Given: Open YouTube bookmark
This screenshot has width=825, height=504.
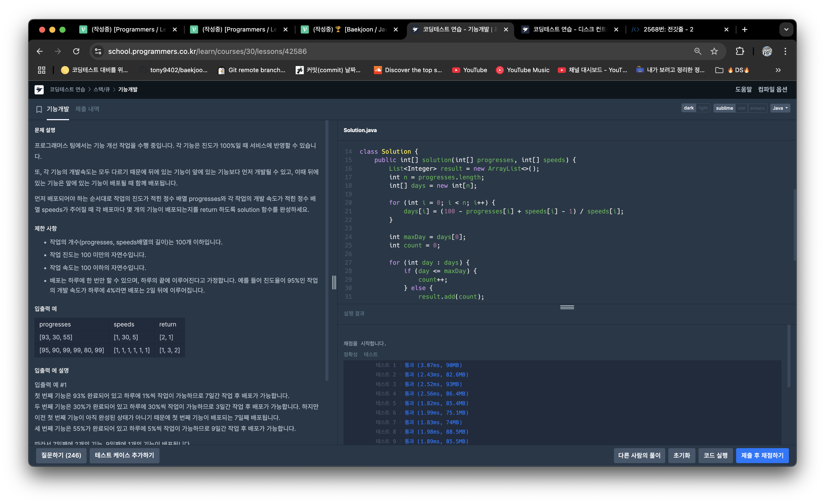Looking at the screenshot, I should tap(469, 70).
